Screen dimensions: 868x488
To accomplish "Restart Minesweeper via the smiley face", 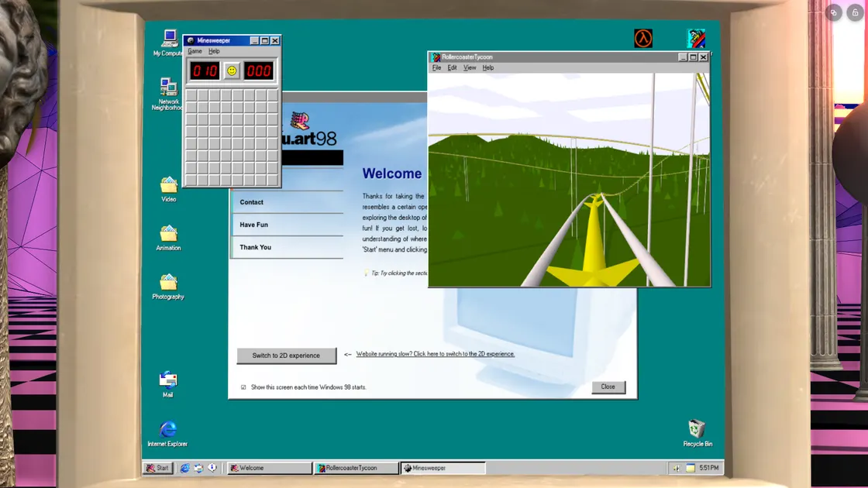I will click(x=230, y=70).
